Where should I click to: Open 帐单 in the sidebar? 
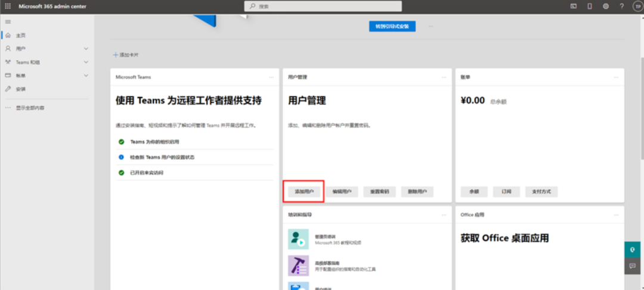(20, 76)
